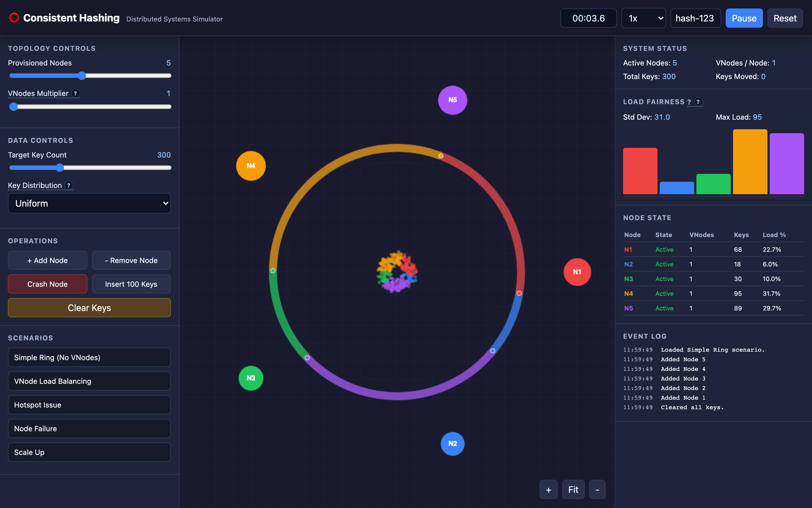The image size is (812, 508).
Task: Open the Key Distribution help icon
Action: coord(69,185)
